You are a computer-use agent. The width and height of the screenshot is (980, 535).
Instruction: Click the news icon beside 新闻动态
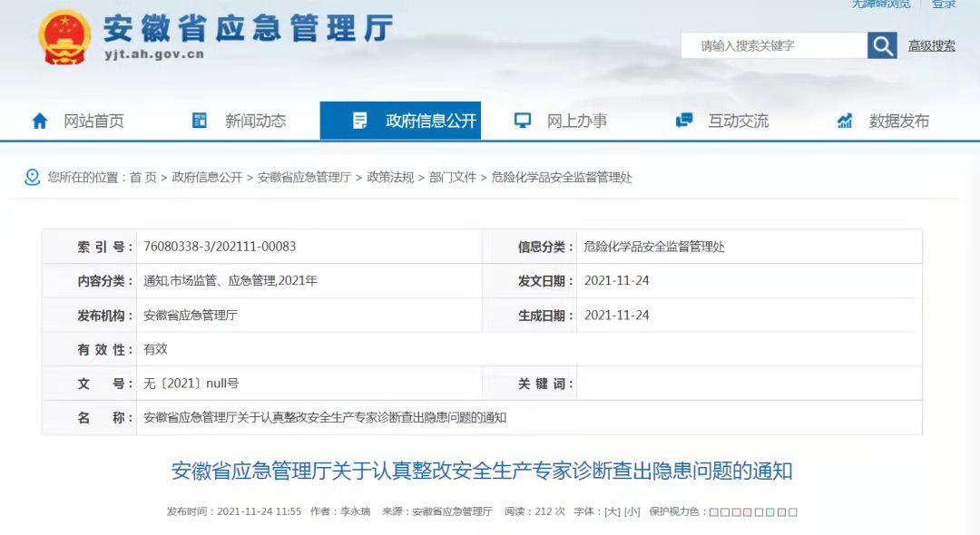(200, 121)
